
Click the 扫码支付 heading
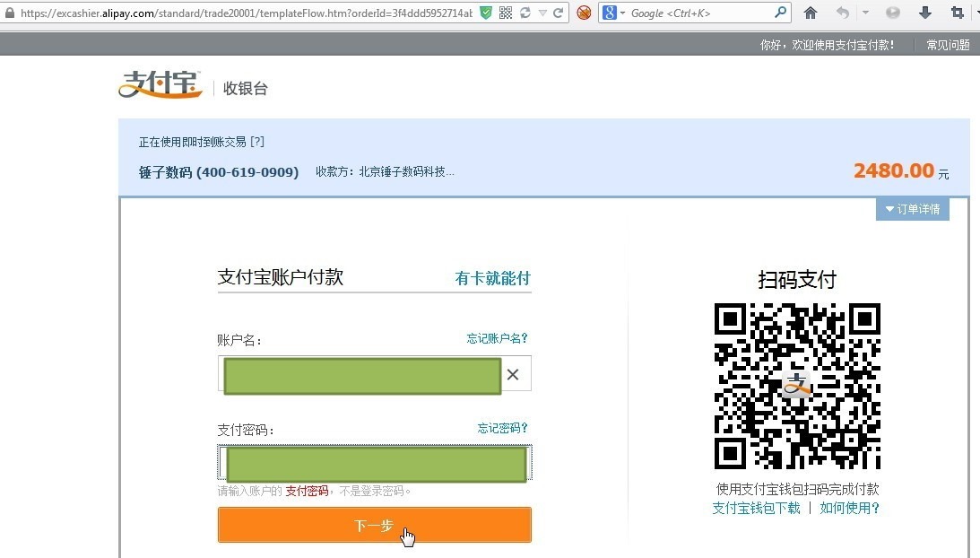tap(797, 280)
